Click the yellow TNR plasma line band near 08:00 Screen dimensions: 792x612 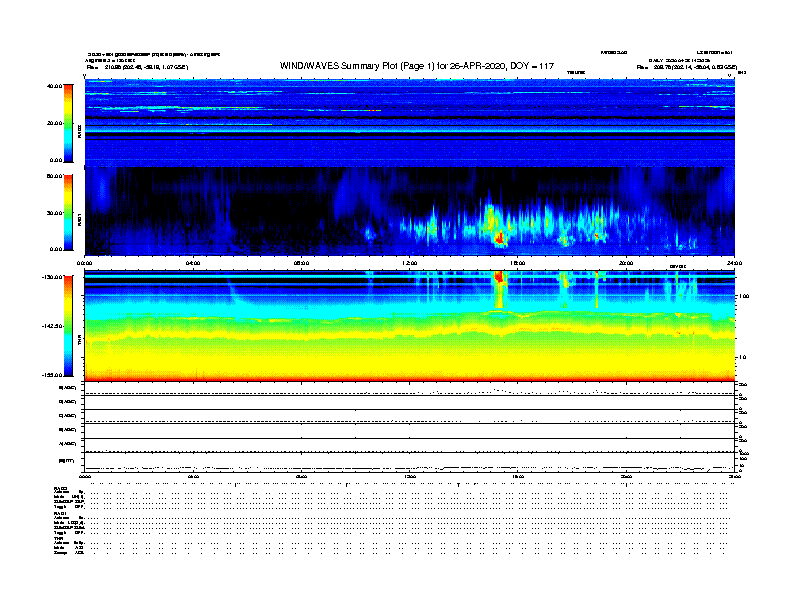pyautogui.click(x=301, y=335)
